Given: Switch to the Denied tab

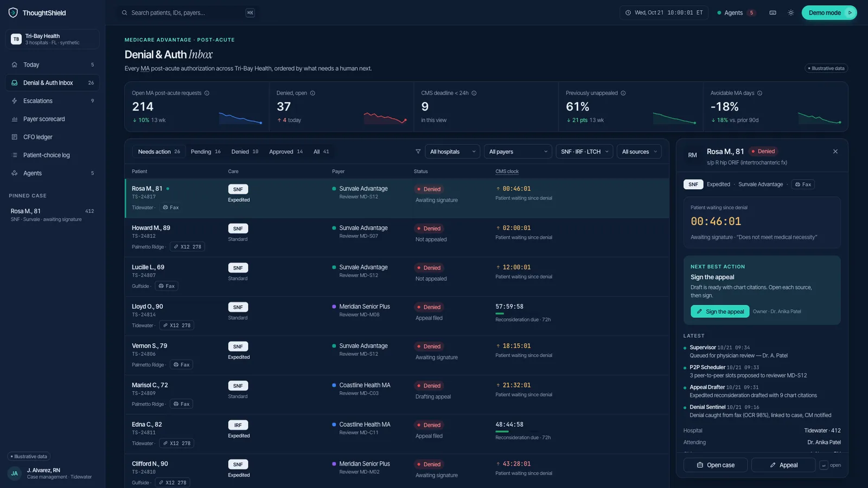Looking at the screenshot, I should (245, 152).
